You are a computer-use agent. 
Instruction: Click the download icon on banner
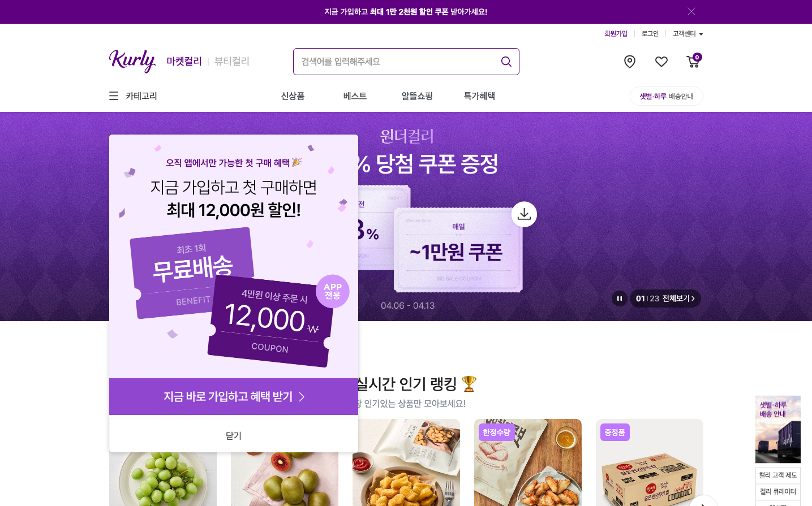[x=524, y=214]
